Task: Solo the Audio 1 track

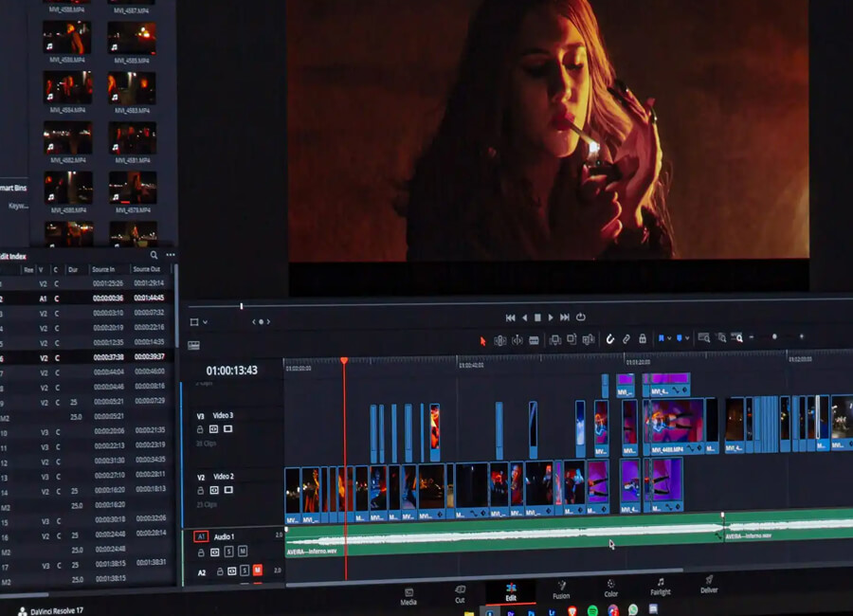Action: point(228,551)
